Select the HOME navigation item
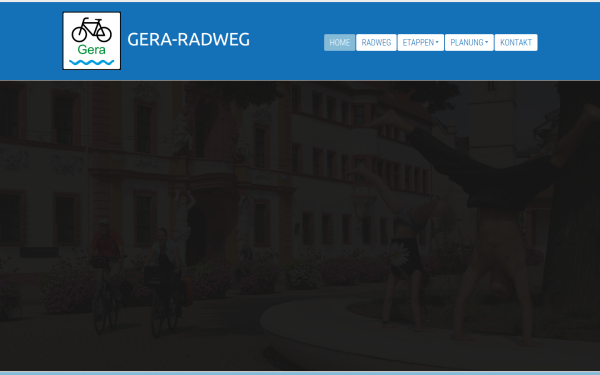600x375 pixels. click(x=339, y=42)
